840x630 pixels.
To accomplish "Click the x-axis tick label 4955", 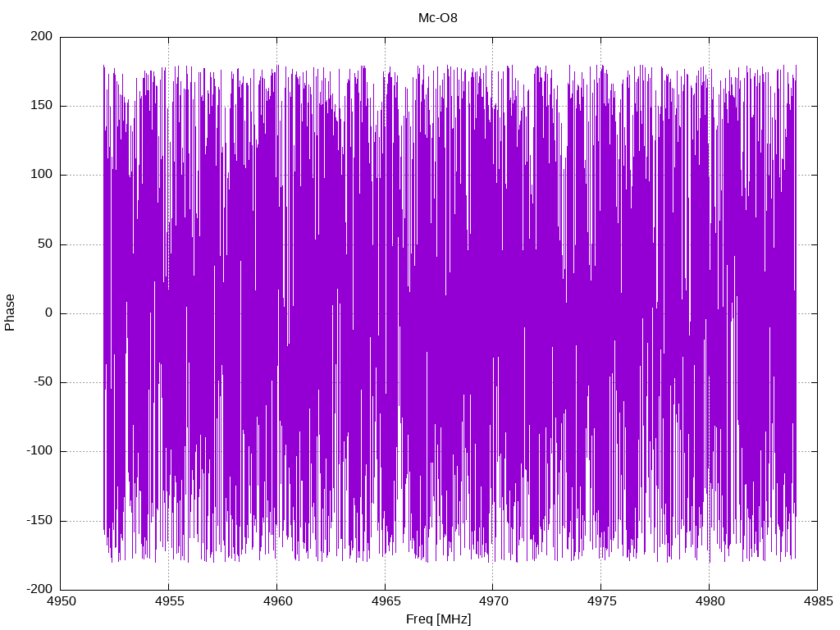I will click(x=169, y=601).
